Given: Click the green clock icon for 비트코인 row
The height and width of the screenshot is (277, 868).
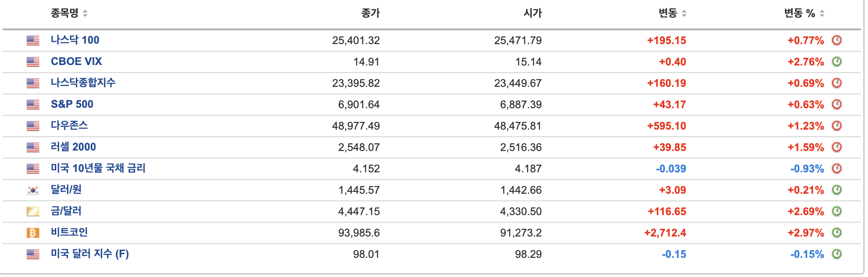Looking at the screenshot, I should (837, 232).
